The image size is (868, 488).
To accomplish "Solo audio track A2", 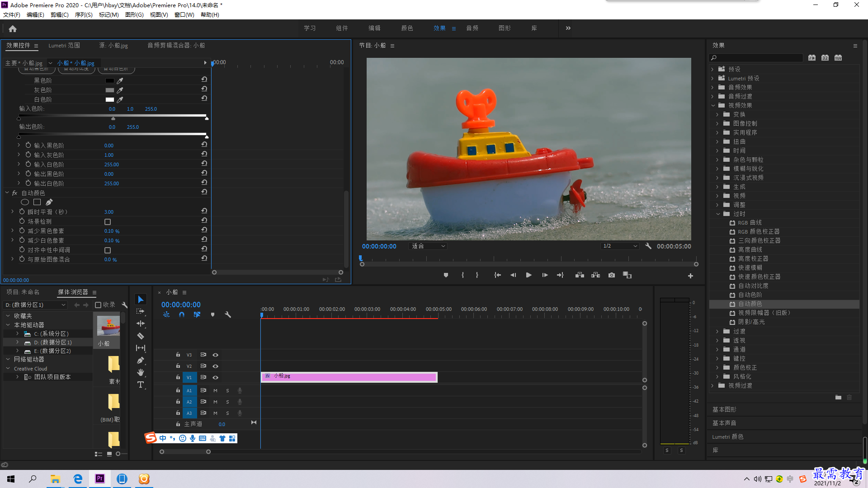I will pyautogui.click(x=227, y=402).
